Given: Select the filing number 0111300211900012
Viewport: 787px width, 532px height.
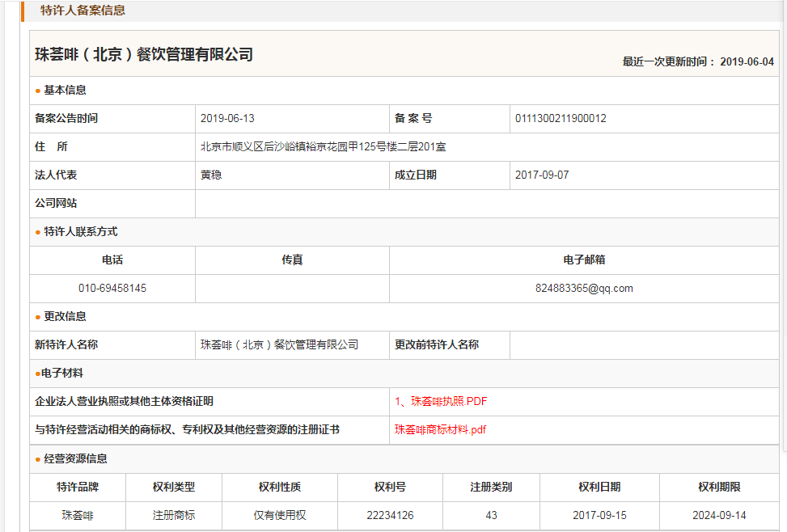Looking at the screenshot, I should (x=561, y=118).
